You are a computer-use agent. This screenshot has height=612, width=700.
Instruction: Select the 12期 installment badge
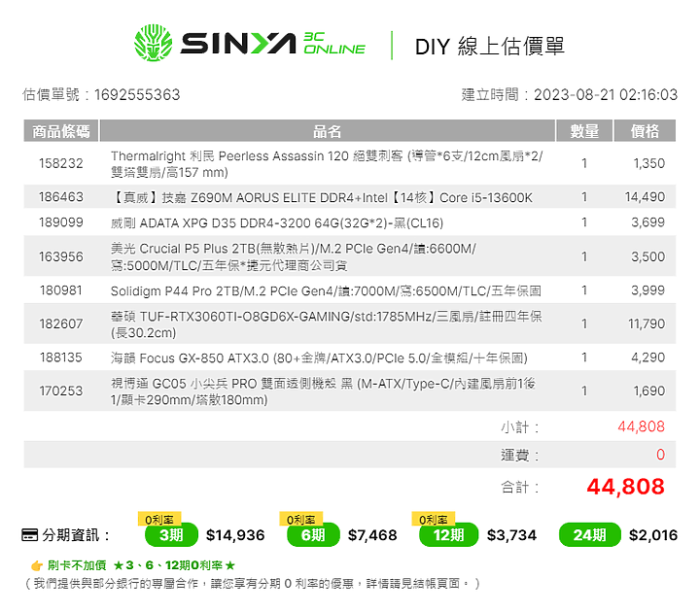(x=448, y=535)
